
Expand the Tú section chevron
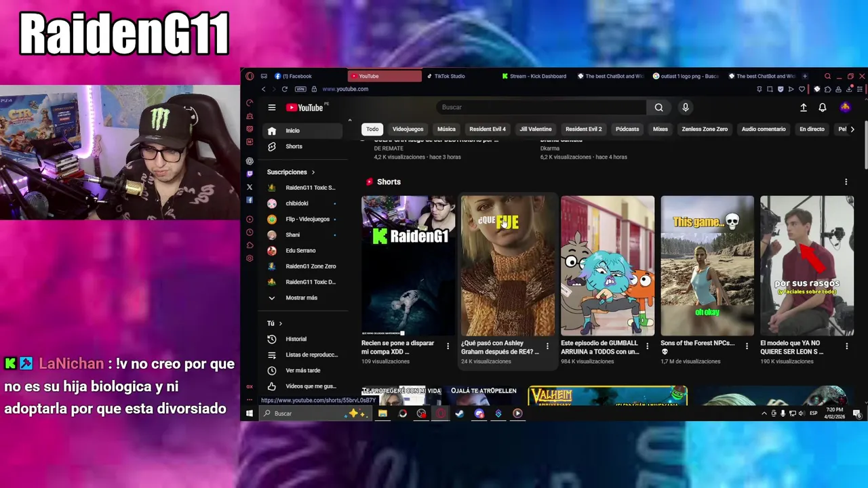280,323
